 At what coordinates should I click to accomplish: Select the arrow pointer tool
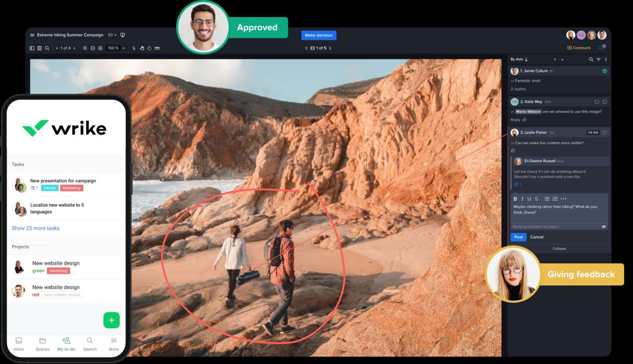coord(134,48)
